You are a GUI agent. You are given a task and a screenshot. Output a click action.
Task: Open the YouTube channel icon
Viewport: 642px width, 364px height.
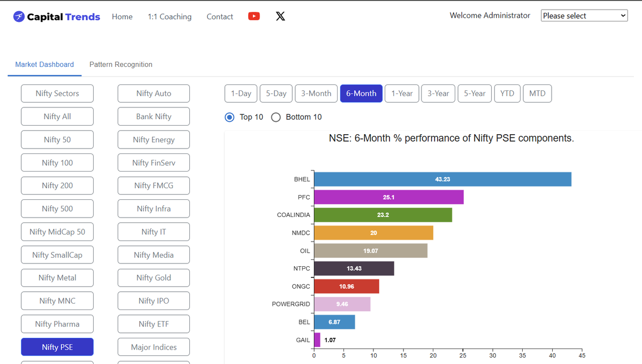coord(254,16)
